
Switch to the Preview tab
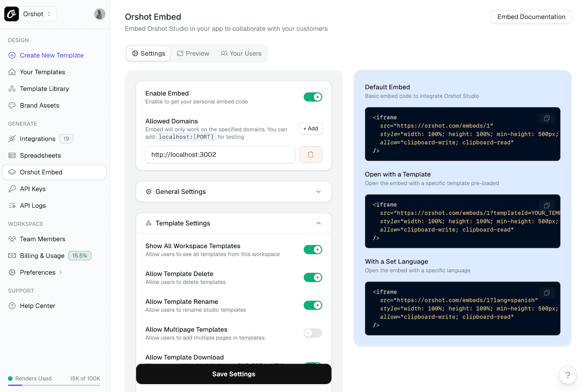coord(193,53)
